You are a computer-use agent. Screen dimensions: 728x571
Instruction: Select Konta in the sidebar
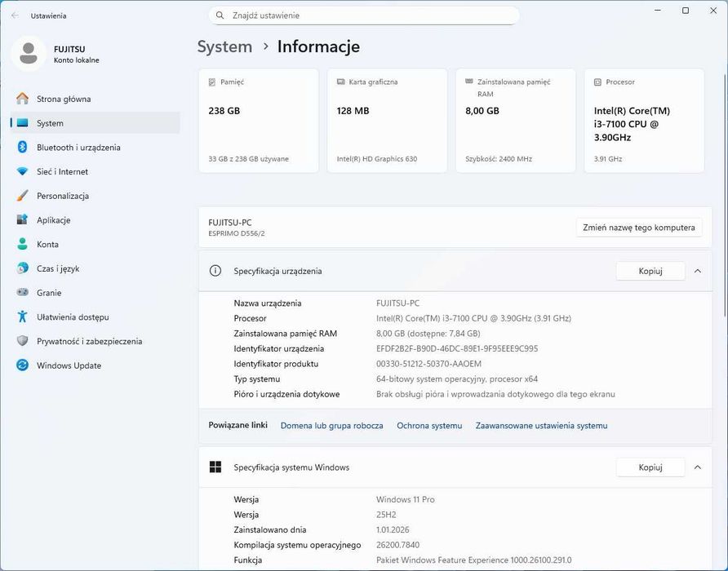(x=95, y=244)
